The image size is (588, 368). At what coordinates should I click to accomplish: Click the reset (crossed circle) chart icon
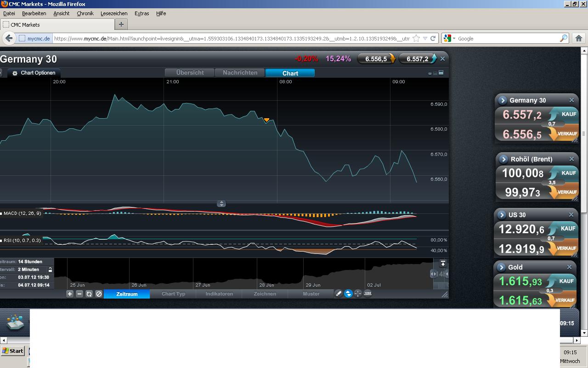click(x=99, y=294)
